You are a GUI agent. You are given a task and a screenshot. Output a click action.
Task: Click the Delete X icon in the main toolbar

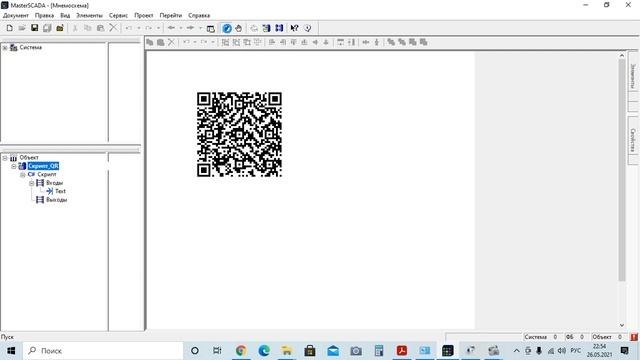113,28
